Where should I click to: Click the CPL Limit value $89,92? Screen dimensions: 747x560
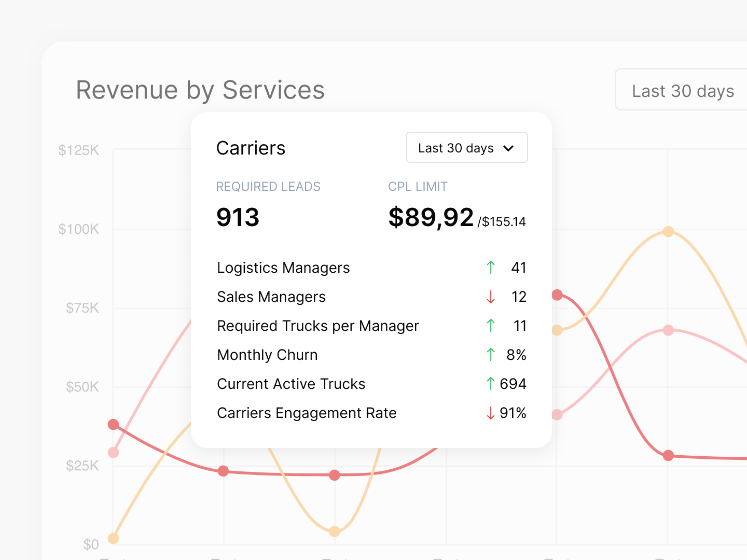431,218
